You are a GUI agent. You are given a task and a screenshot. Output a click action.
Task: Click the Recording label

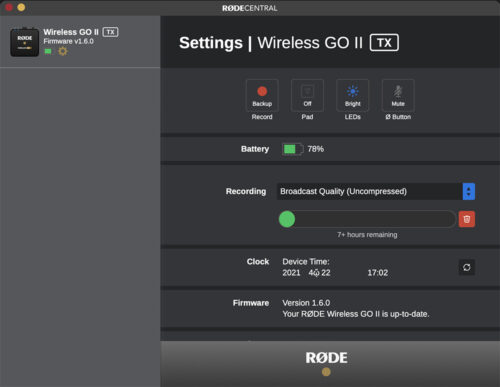pyautogui.click(x=246, y=191)
